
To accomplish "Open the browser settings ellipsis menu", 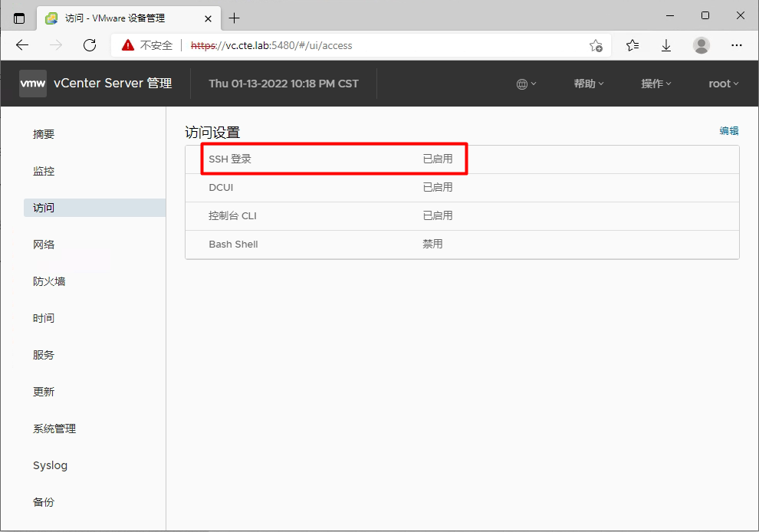I will coord(736,45).
